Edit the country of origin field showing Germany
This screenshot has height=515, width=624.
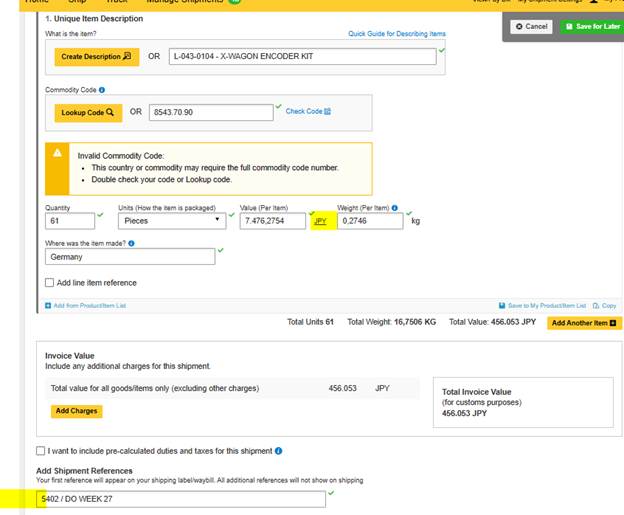130,257
